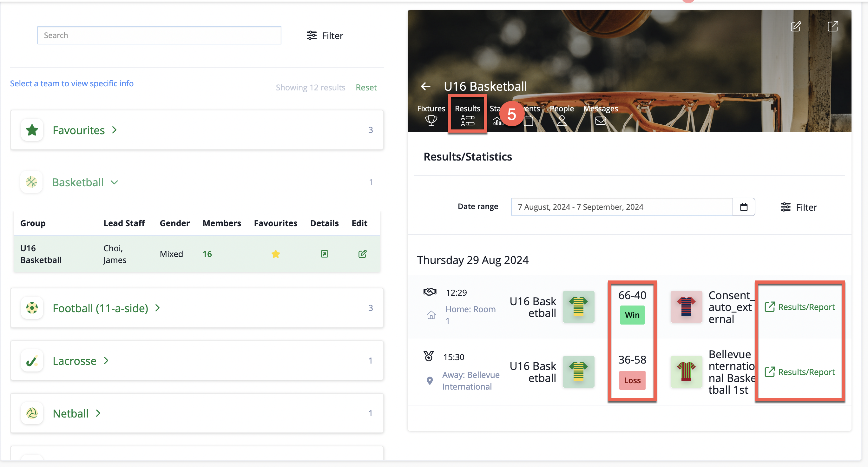Open Results/Report for the 66-40 win
This screenshot has width=868, height=467.
click(x=799, y=307)
